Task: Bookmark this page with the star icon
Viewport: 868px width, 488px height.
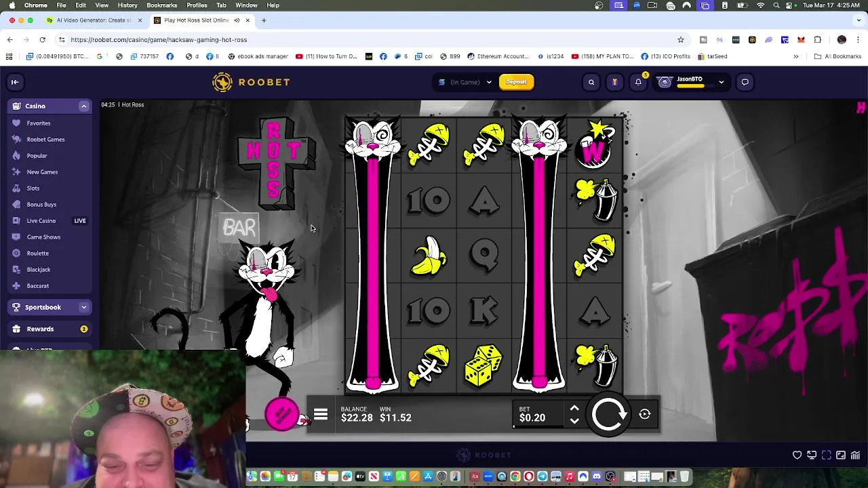Action: pos(681,39)
